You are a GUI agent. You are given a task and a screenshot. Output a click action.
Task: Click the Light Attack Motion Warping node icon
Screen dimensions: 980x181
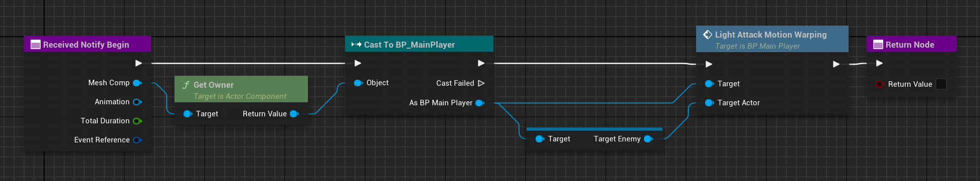click(x=708, y=35)
